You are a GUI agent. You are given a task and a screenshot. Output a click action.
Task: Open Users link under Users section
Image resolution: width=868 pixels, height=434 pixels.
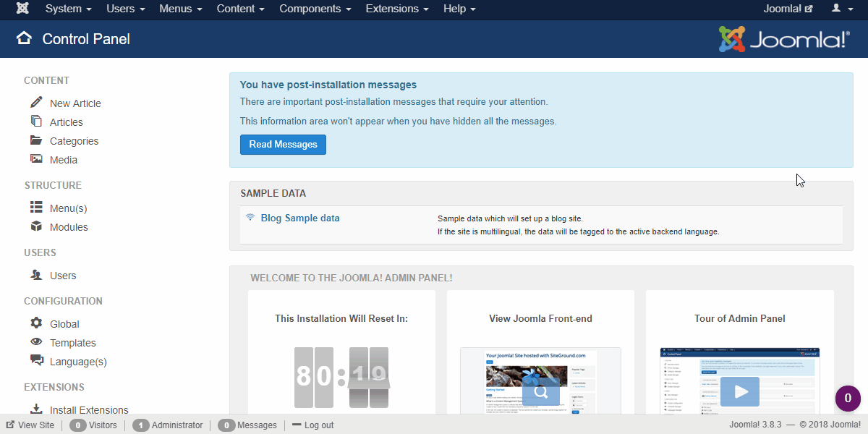click(63, 276)
